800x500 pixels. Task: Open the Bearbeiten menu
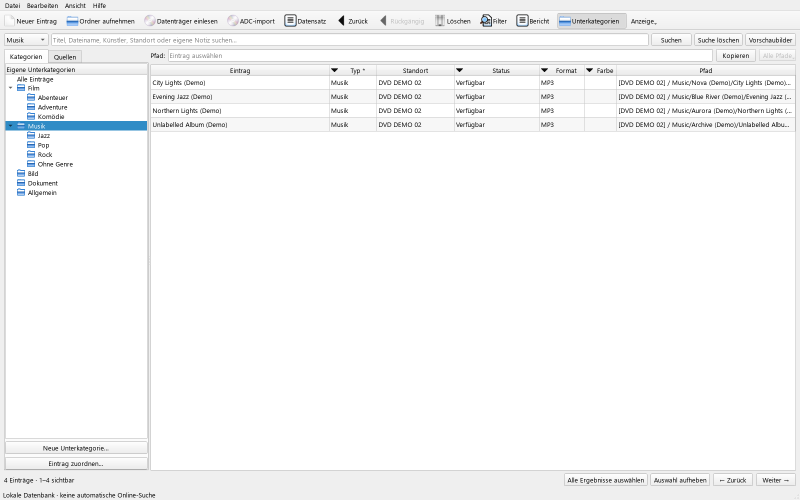tap(42, 6)
